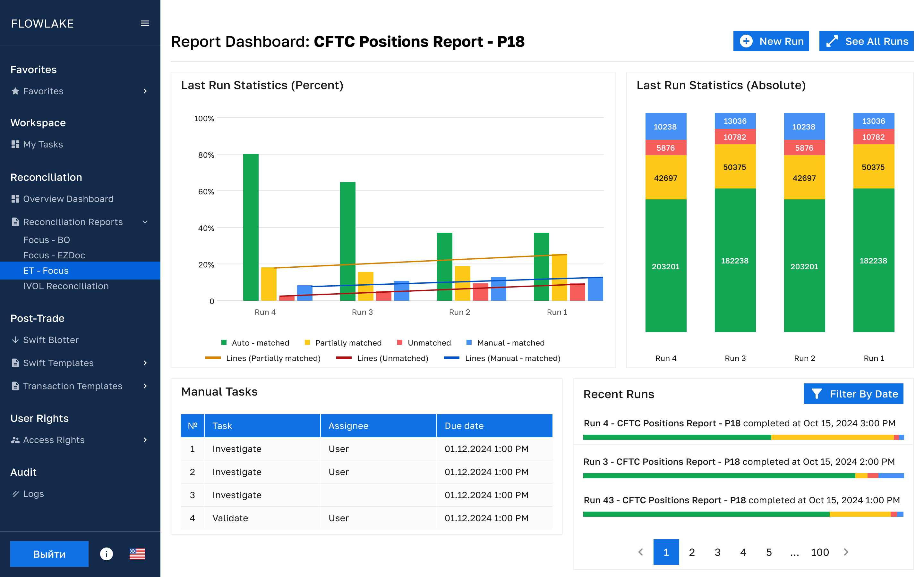The height and width of the screenshot is (577, 924).
Task: Click the hamburger menu icon
Action: pos(145,23)
